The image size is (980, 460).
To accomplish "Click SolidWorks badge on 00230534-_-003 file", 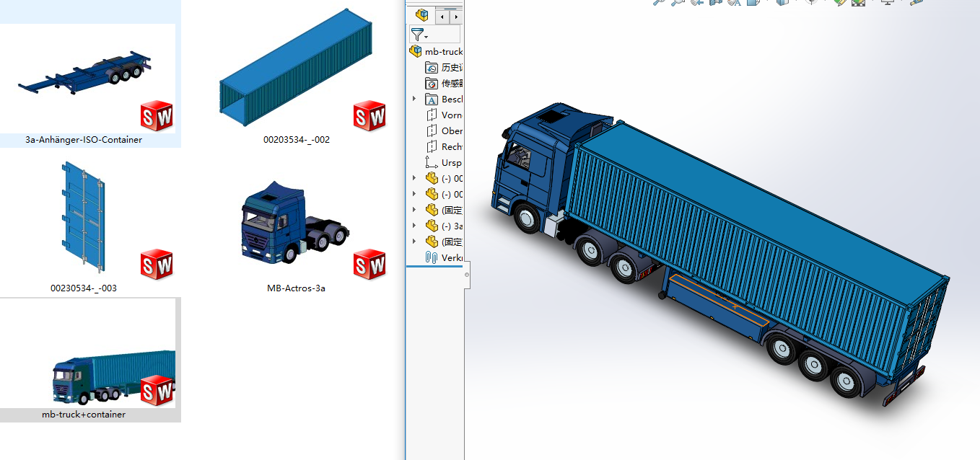I will pyautogui.click(x=157, y=265).
